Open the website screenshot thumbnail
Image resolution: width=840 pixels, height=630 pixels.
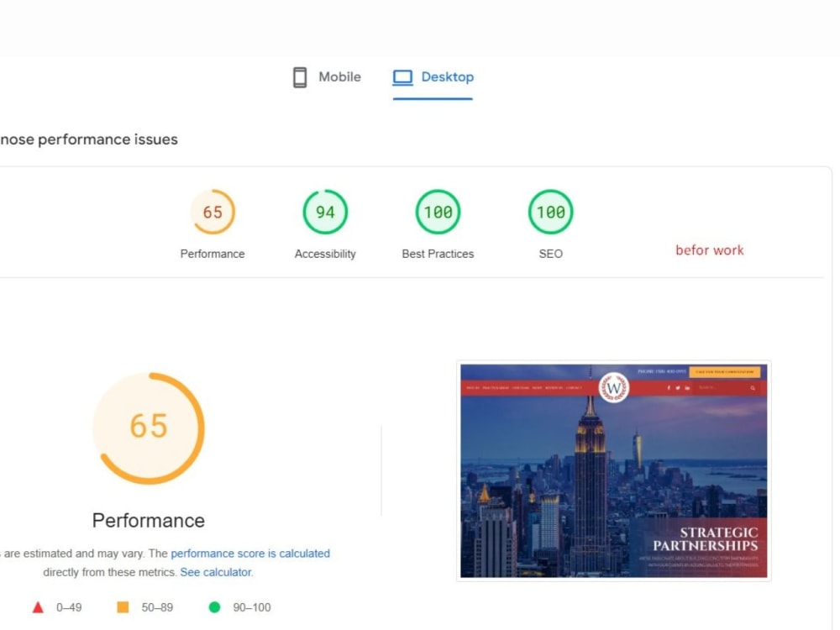click(x=614, y=471)
